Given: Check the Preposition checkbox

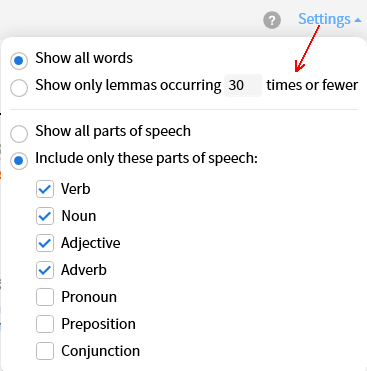Looking at the screenshot, I should click(x=45, y=324).
